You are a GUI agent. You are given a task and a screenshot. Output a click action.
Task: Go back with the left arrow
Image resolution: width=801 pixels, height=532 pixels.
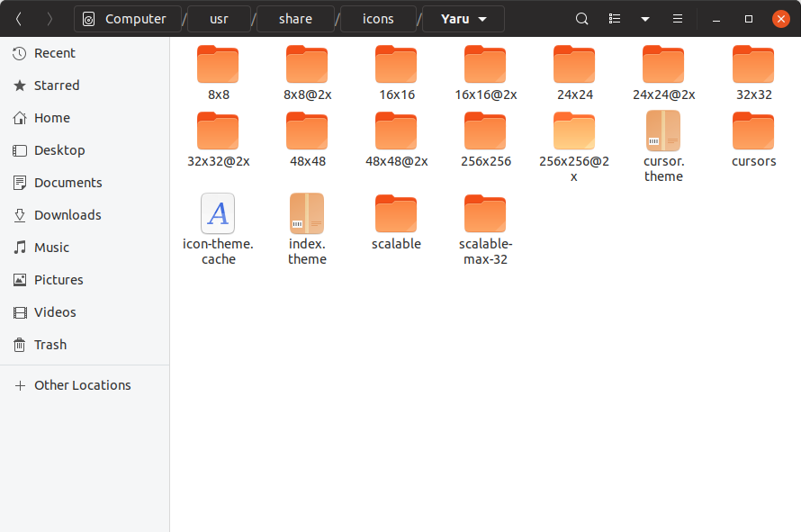[x=19, y=19]
